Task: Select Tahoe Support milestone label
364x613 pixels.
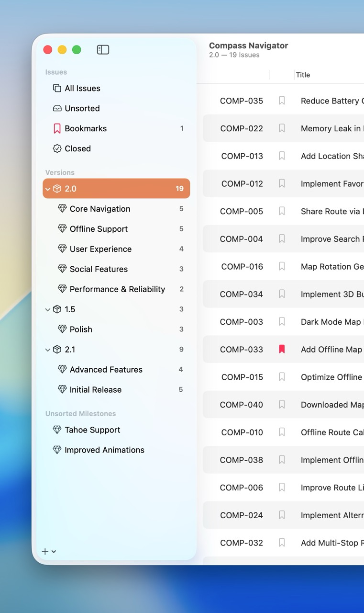Action: [92, 430]
